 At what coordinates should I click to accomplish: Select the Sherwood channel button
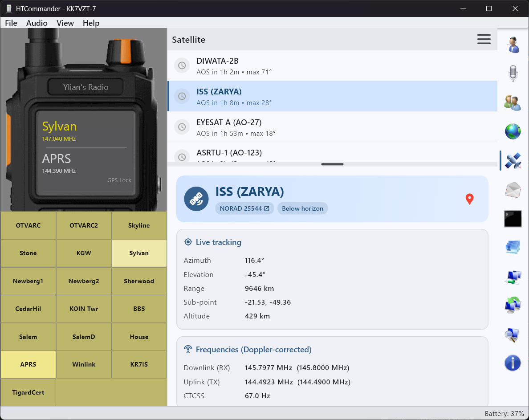pyautogui.click(x=139, y=281)
